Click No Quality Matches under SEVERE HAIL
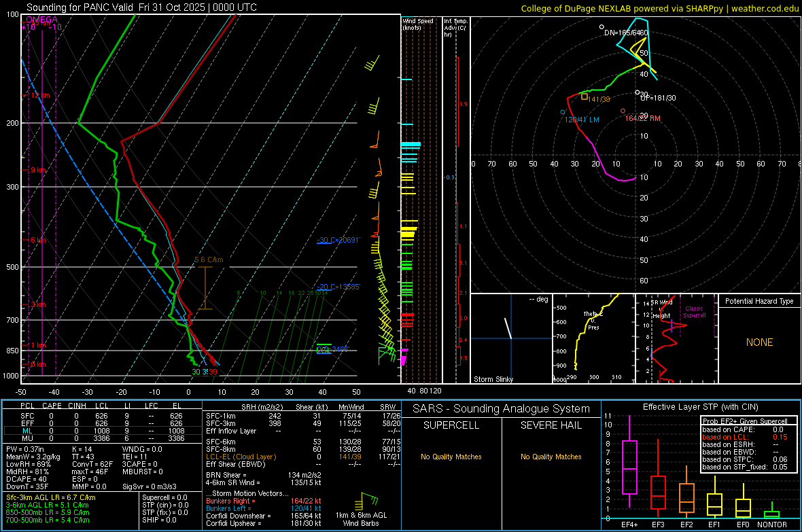The image size is (802, 532). 551,457
